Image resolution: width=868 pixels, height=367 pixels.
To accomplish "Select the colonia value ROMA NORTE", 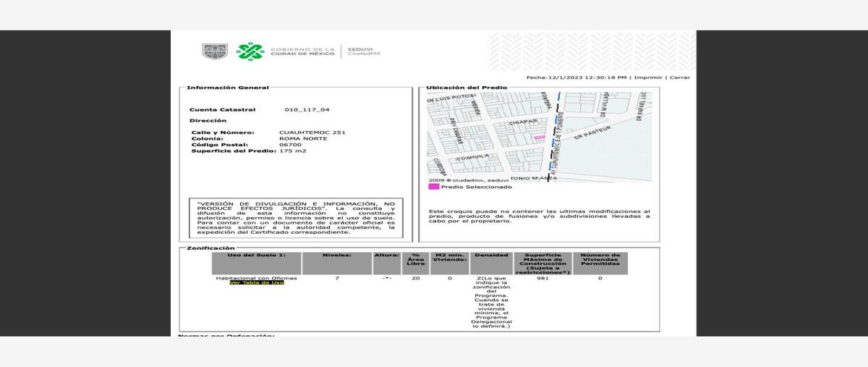I will pos(303,139).
